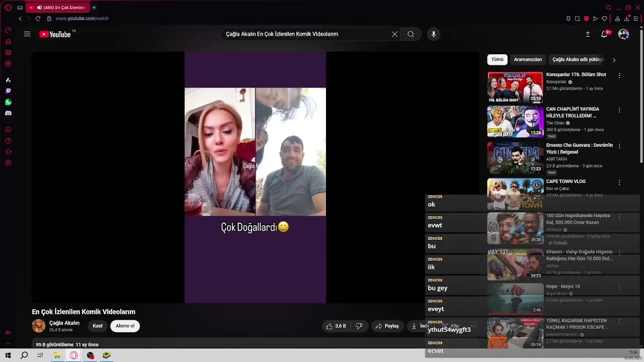Image resolution: width=644 pixels, height=362 pixels.
Task: Subscribe using Abone ol button
Action: tap(125, 326)
